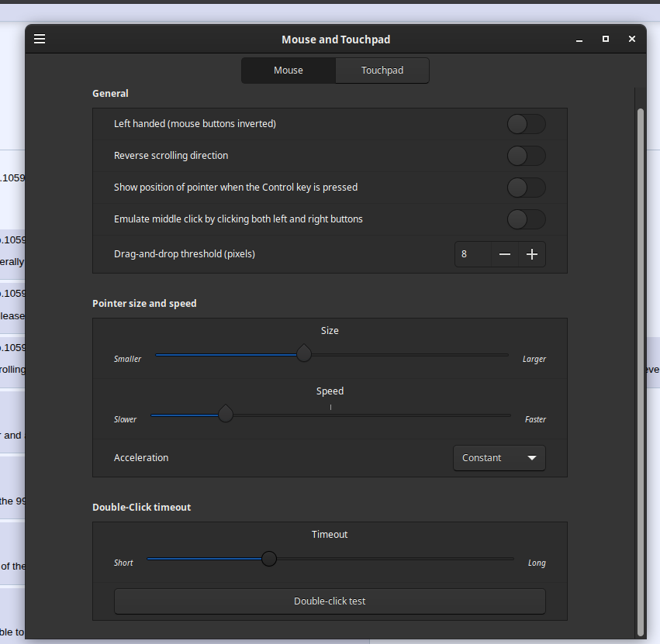This screenshot has height=644, width=660.
Task: Click the pointer Speed slider handle
Action: (226, 414)
